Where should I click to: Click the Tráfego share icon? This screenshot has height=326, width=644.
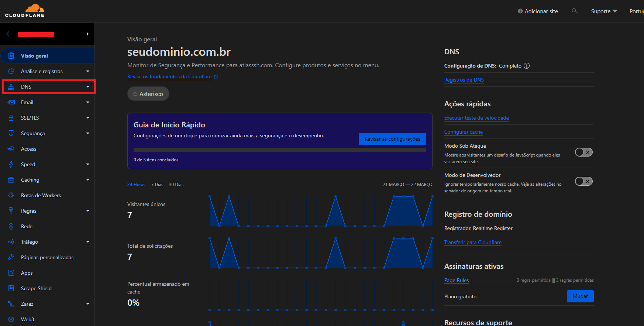tap(11, 242)
